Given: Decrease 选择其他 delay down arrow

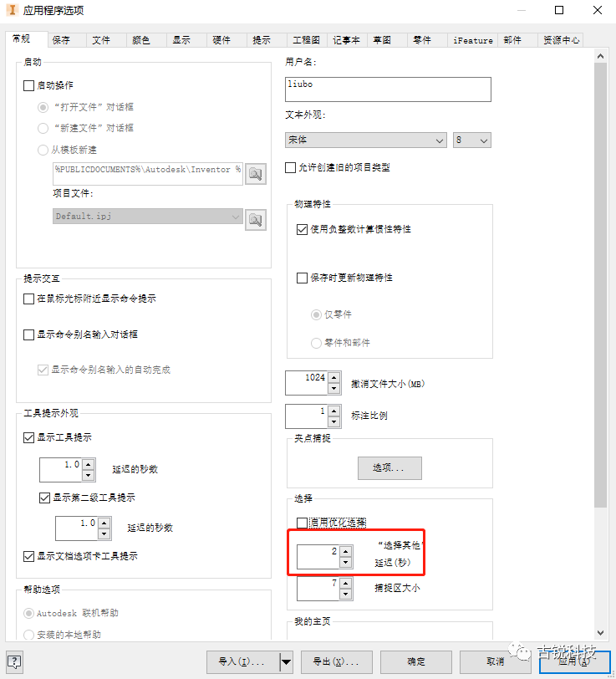Looking at the screenshot, I should (345, 563).
